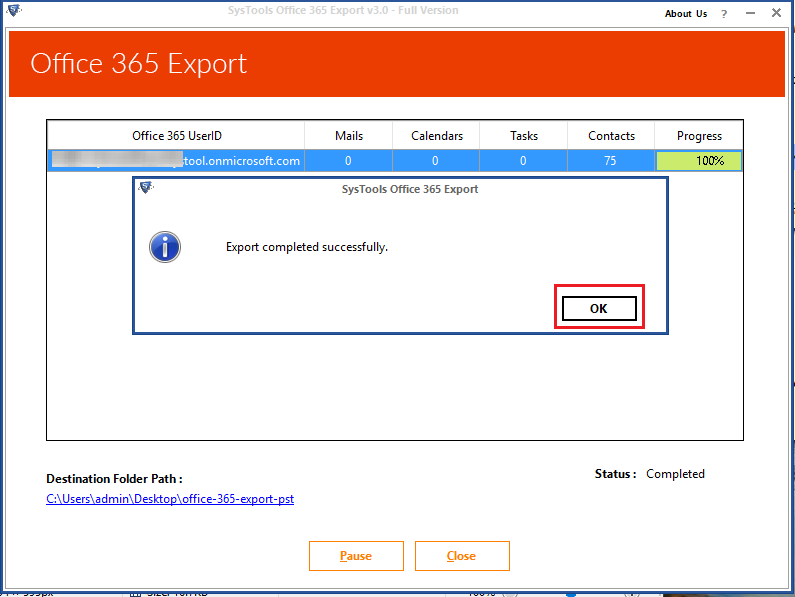Click the Destination Folder Path label

click(114, 479)
